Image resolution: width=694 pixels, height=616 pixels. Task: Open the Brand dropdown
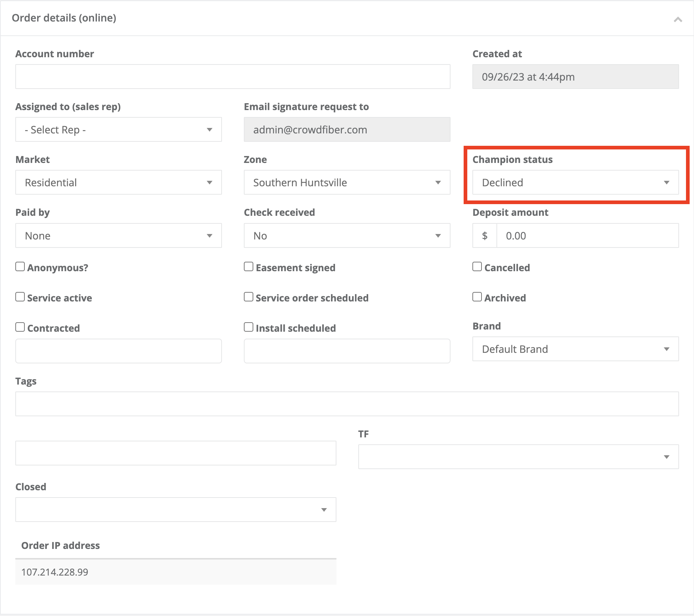click(x=575, y=349)
